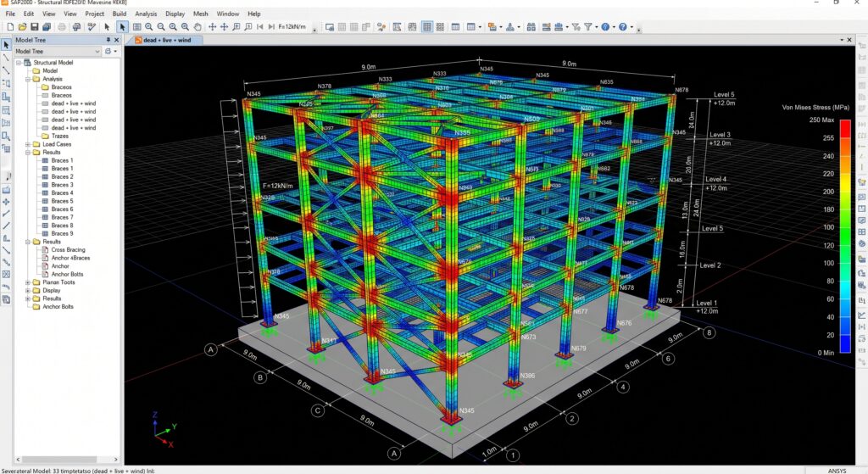Open Cross Bracing document in tree
The image size is (868, 474).
[x=68, y=250]
